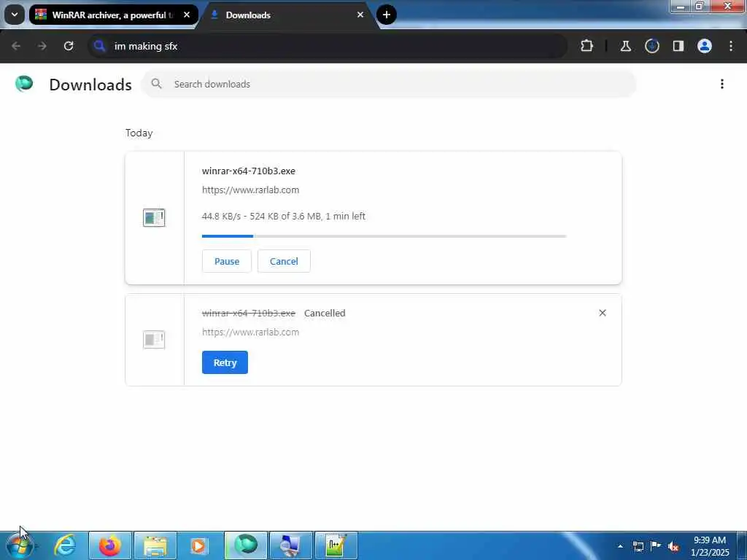The image size is (747, 560).
Task: Launch Internet Explorer from taskbar
Action: click(65, 545)
